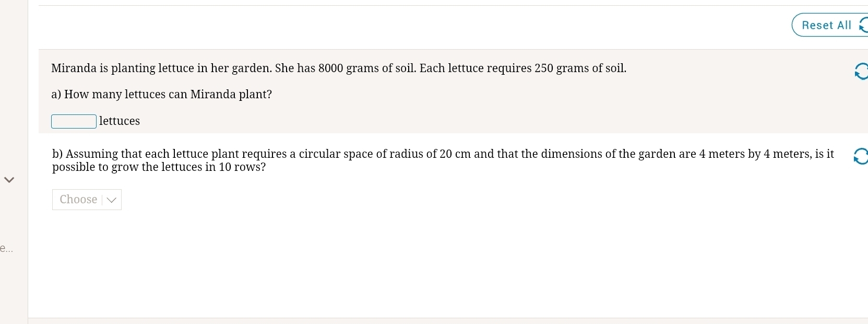Click the 'lettuces' unit label
This screenshot has width=868, height=324.
120,121
